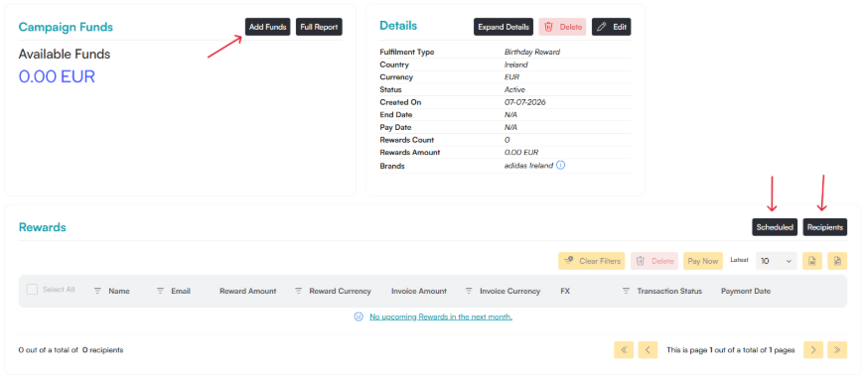Open the Latest 10 rows dropdown
868x382 pixels.
[x=776, y=261]
